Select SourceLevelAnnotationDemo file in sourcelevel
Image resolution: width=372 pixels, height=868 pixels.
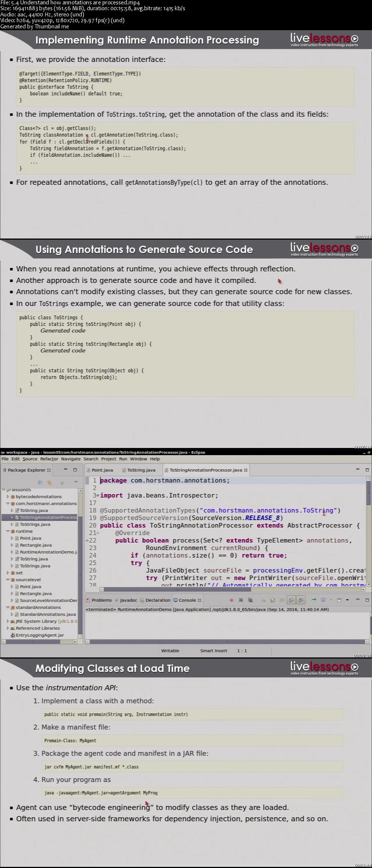[x=46, y=600]
